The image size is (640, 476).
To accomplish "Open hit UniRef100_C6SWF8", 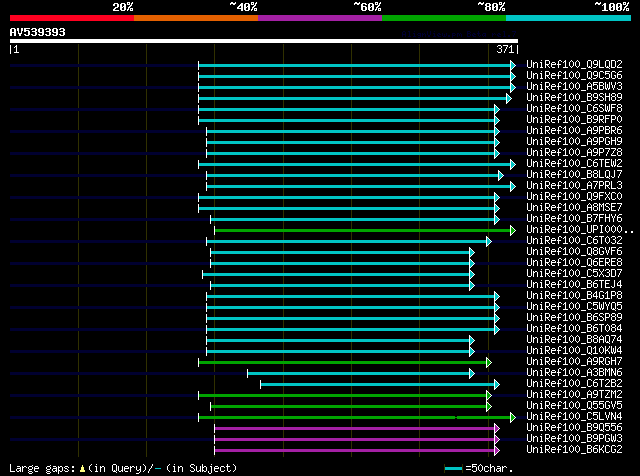I will (x=574, y=109).
